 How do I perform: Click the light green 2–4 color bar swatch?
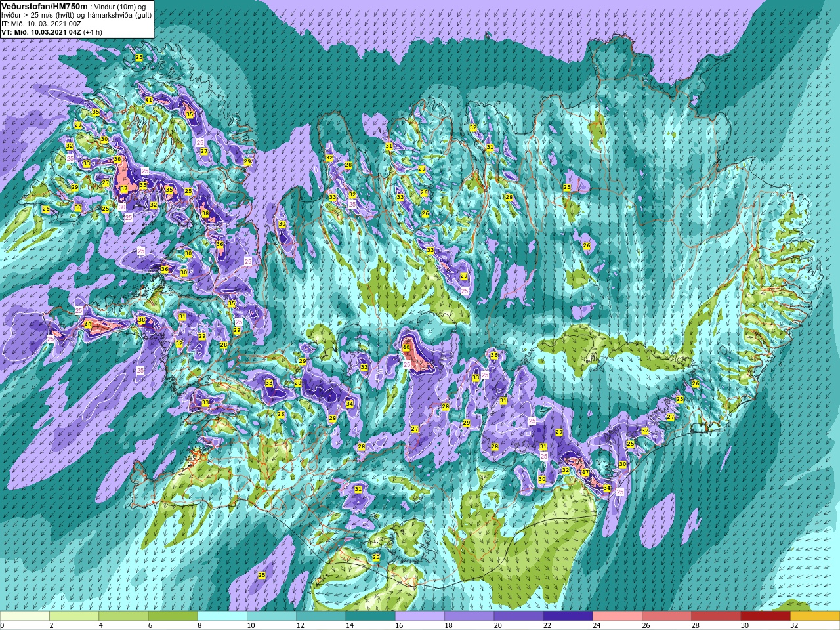tap(74, 616)
